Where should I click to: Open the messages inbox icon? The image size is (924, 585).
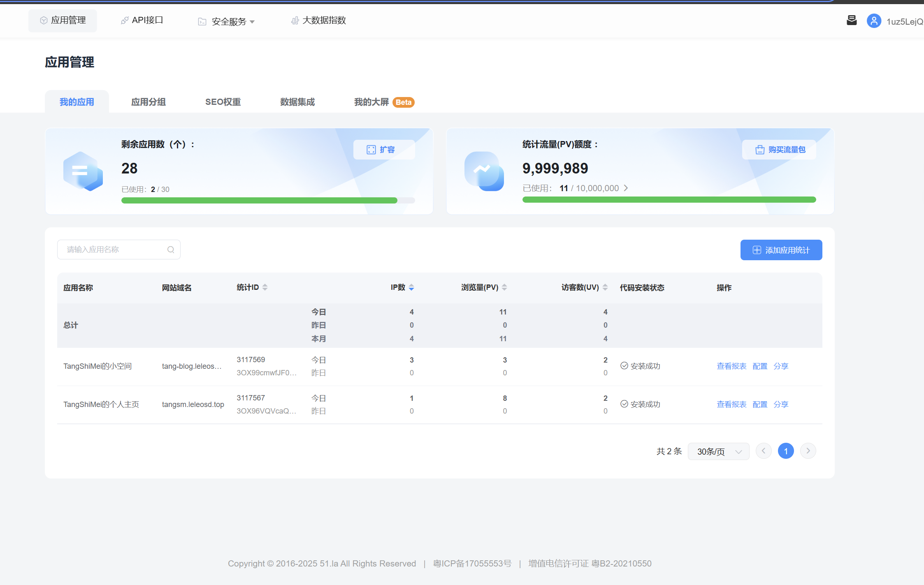coord(852,20)
